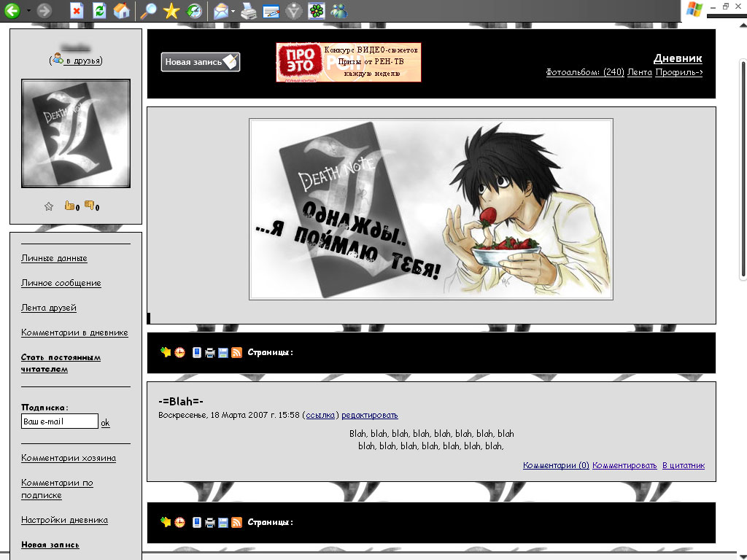Click the printer icon above the Blah entry

[209, 353]
